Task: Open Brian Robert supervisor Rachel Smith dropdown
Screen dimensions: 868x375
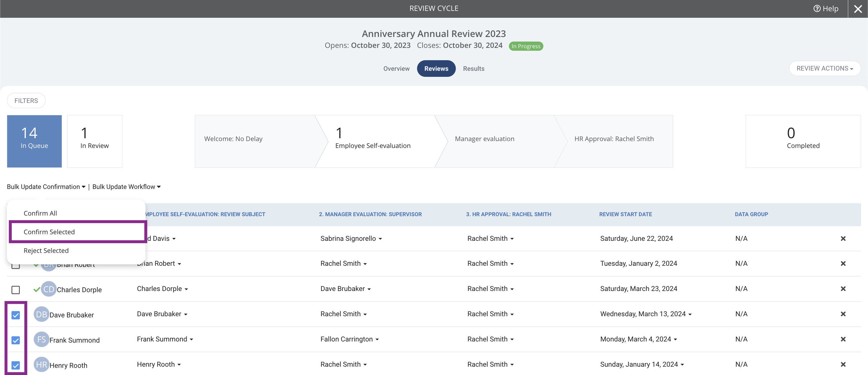Action: point(343,263)
